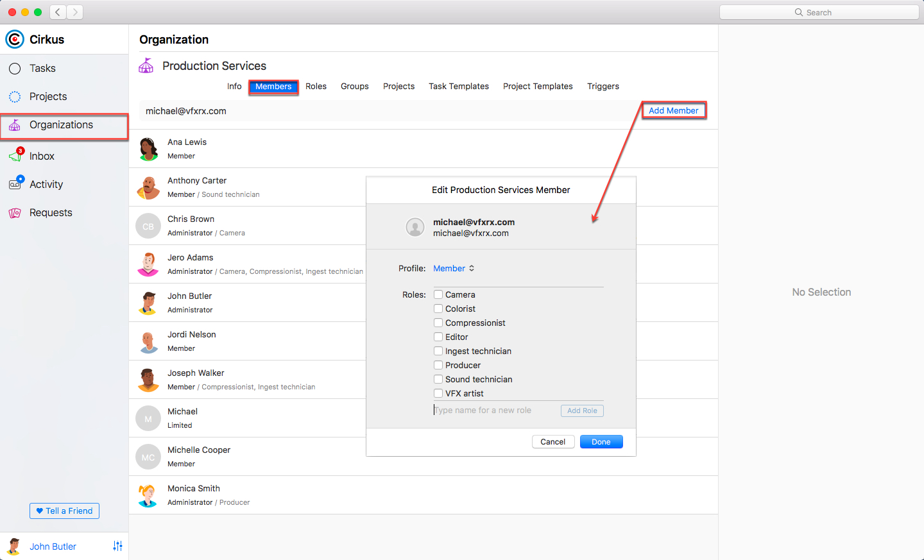This screenshot has width=924, height=560.
Task: Select the Ana Lewis member row
Action: [424, 149]
